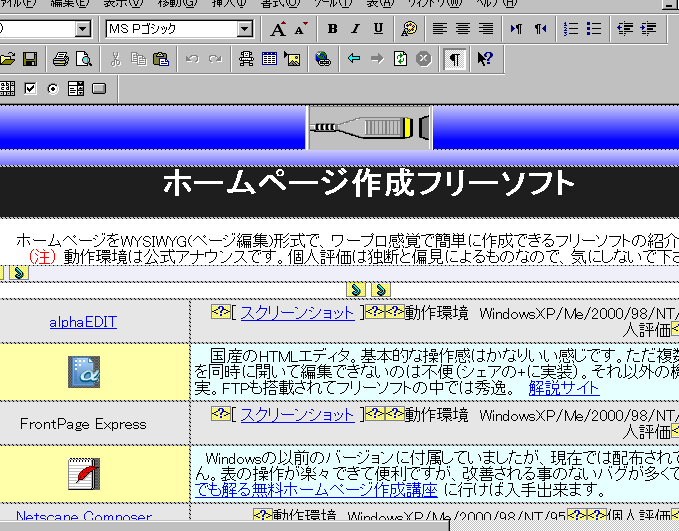Increase font size with large A icon
Viewport: 679px width, 531px height.
pos(279,29)
